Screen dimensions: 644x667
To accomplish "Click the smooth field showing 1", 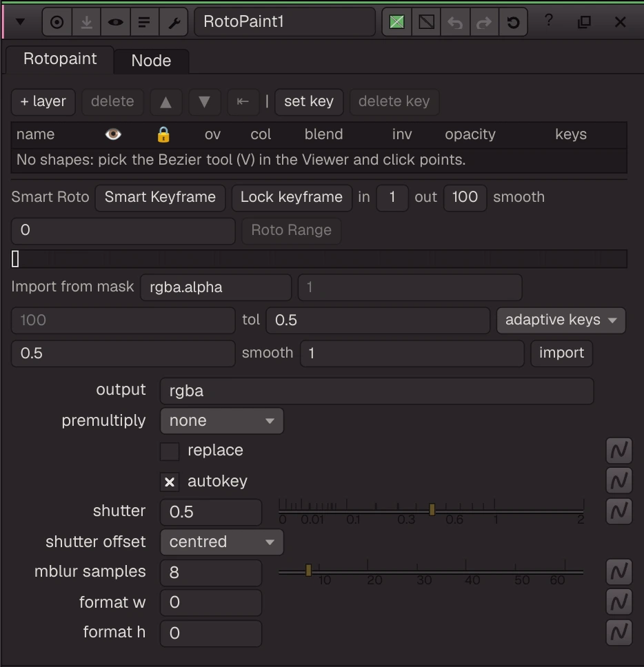I will [412, 353].
